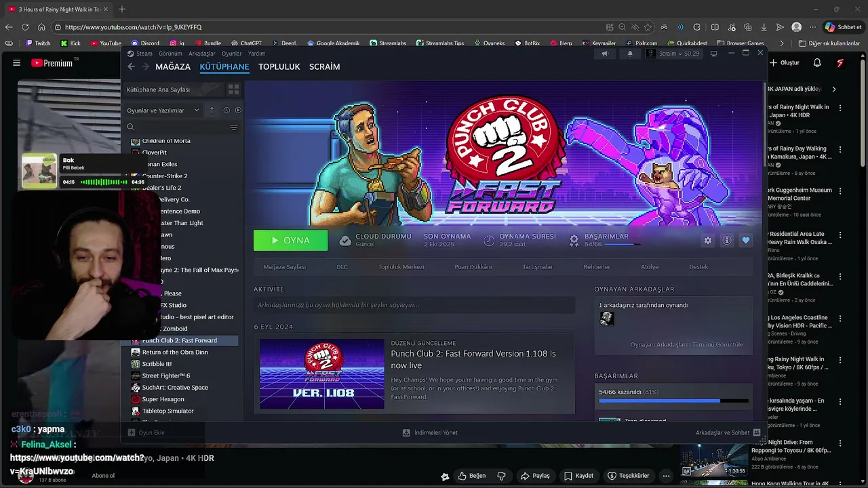Image resolution: width=868 pixels, height=488 pixels.
Task: Click Steam big picture monitor icon
Action: 713,54
